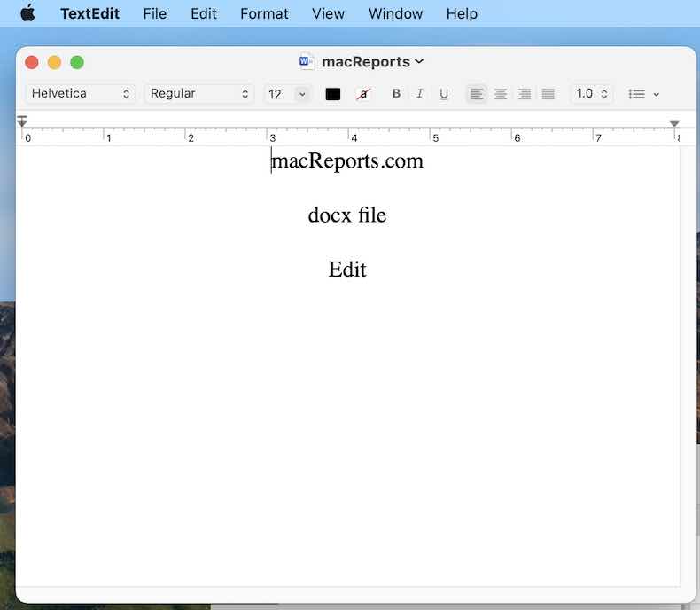Open the black text color swatch
Image resolution: width=700 pixels, height=610 pixels.
click(x=333, y=94)
